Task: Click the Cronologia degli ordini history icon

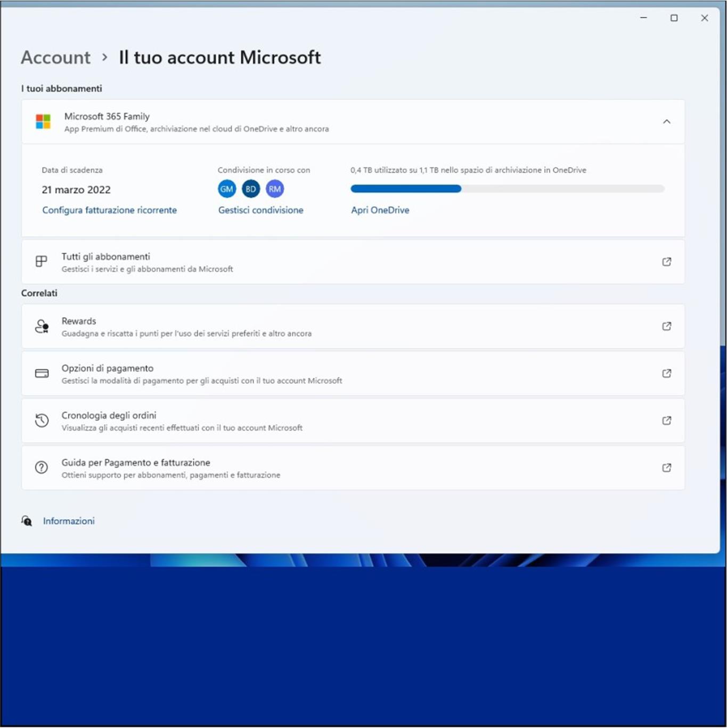Action: point(42,420)
